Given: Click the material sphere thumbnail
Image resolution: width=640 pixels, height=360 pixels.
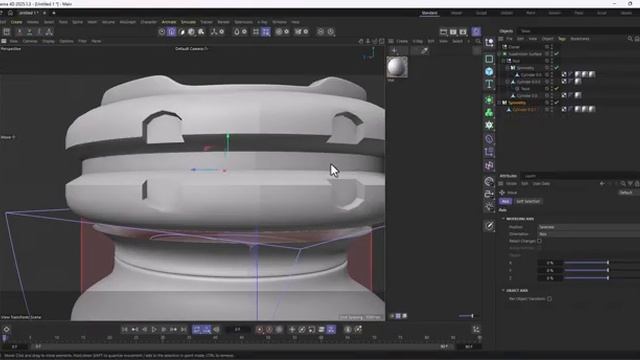Looking at the screenshot, I should click(x=397, y=67).
